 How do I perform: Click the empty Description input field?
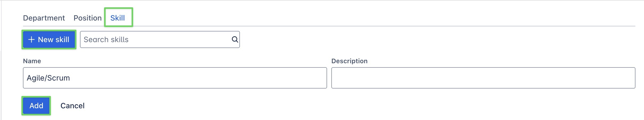tap(483, 78)
